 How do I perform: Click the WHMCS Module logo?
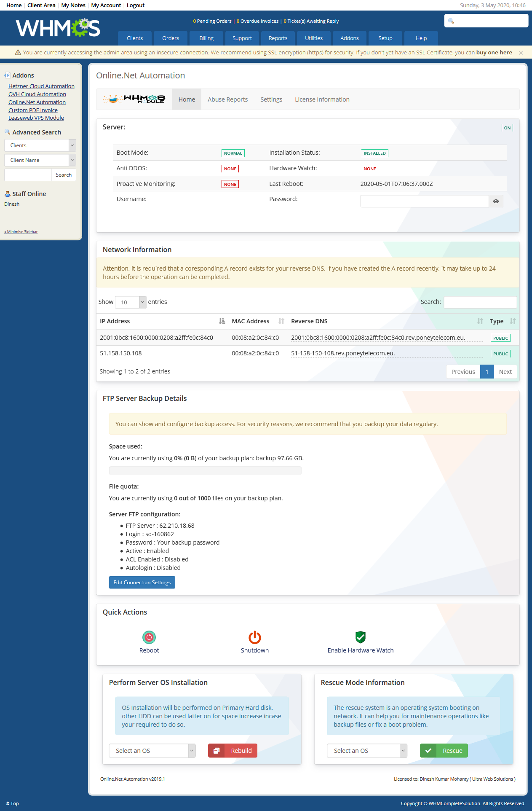tap(134, 99)
